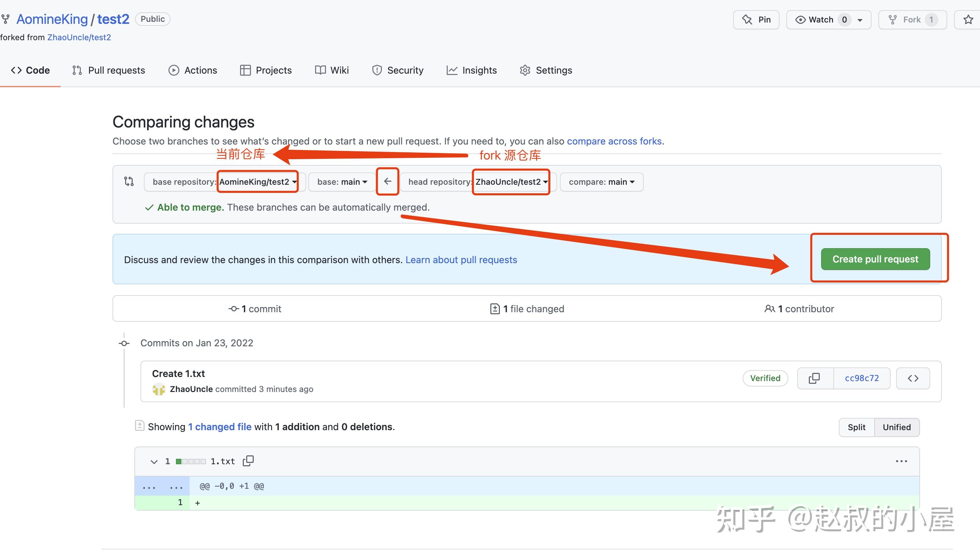This screenshot has width=980, height=559.
Task: Click the left arrow between head and base repositories
Action: [x=387, y=181]
